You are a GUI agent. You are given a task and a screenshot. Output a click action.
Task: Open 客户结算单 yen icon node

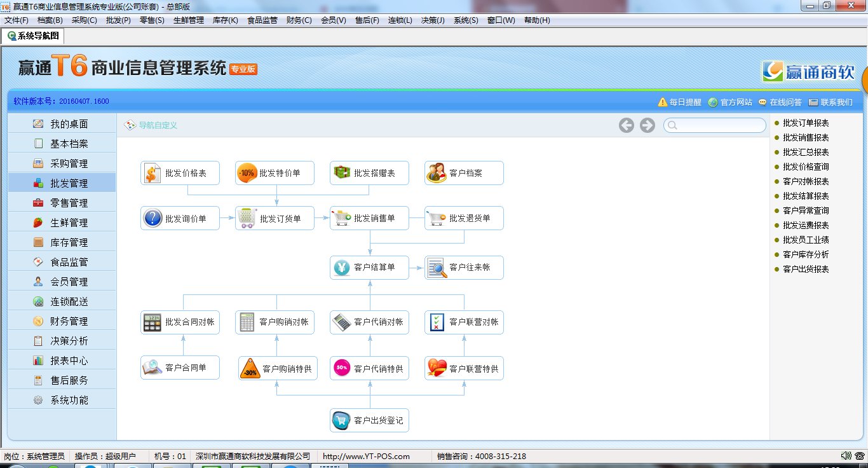point(369,267)
